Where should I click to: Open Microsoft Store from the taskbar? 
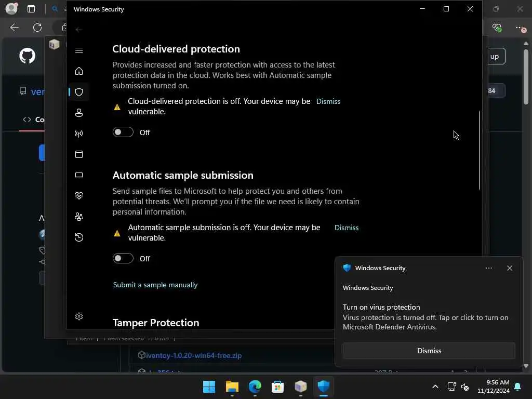click(x=277, y=387)
